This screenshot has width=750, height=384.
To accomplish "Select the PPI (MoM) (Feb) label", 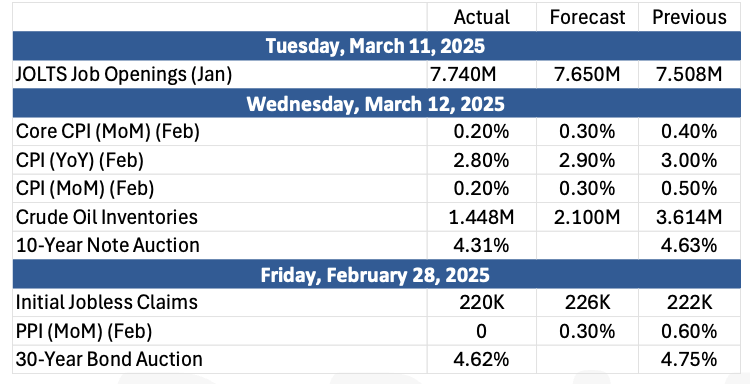I will pyautogui.click(x=84, y=331).
